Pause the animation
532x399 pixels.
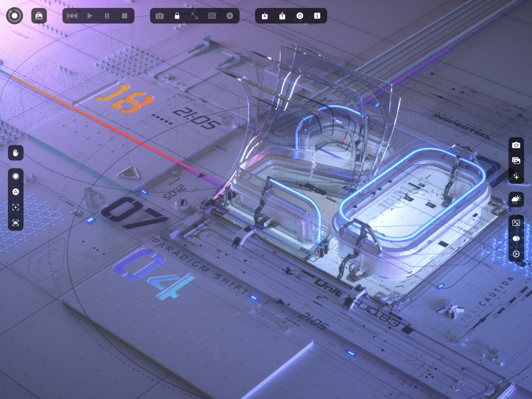(x=107, y=16)
